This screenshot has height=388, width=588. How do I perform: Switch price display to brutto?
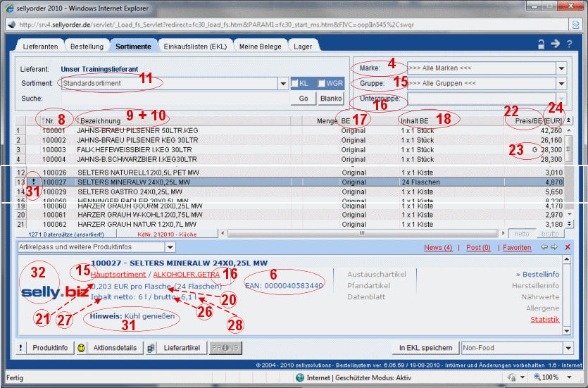click(x=551, y=233)
